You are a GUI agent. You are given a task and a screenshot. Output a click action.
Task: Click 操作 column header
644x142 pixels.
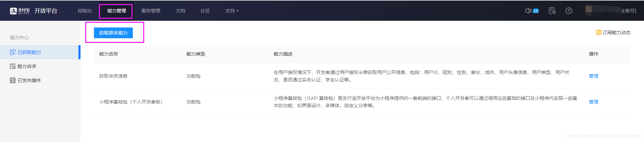594,54
